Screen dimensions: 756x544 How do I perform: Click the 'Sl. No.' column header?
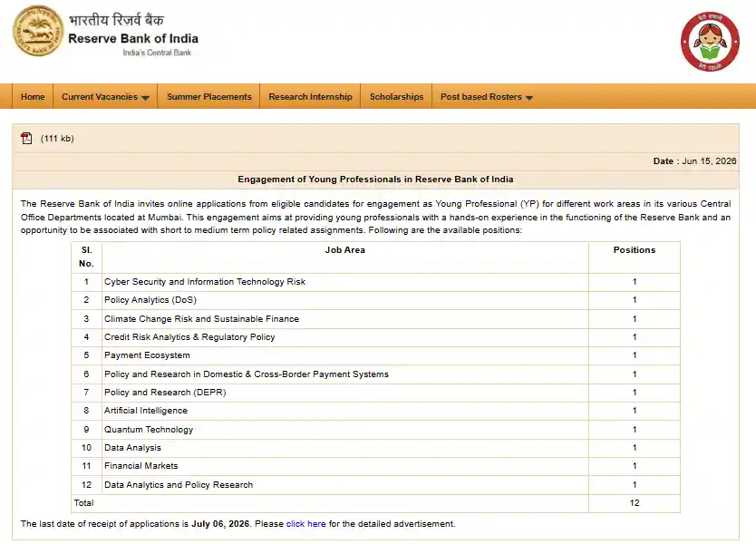coord(86,257)
